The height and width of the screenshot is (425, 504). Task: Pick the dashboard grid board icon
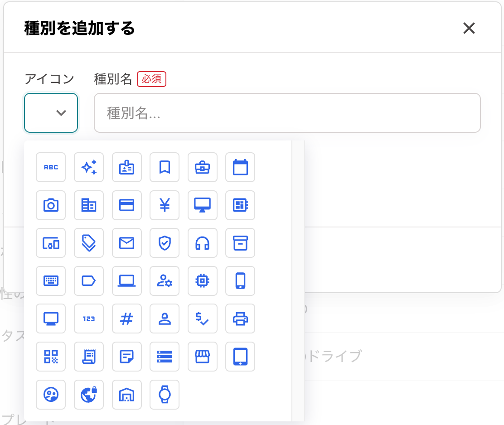240,205
